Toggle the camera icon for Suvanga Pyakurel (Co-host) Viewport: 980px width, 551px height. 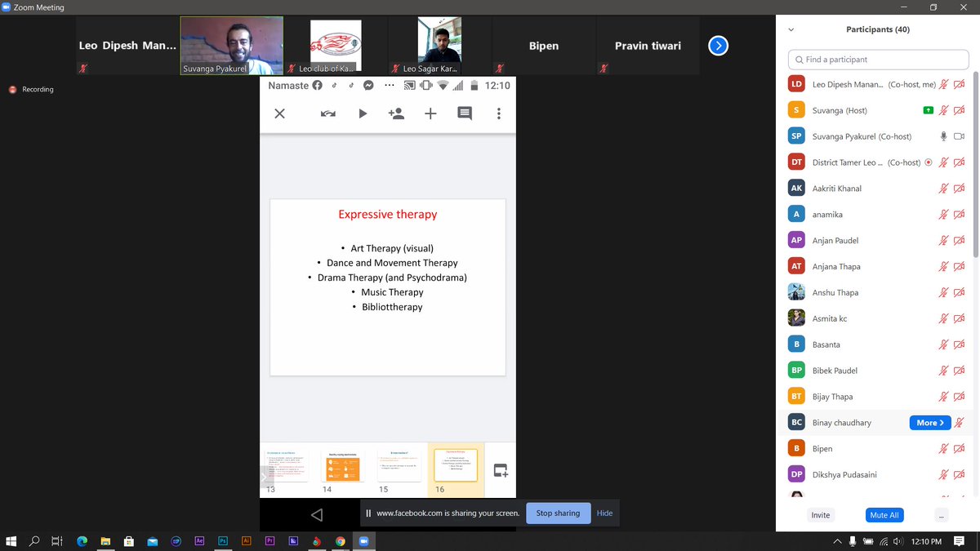pyautogui.click(x=960, y=136)
